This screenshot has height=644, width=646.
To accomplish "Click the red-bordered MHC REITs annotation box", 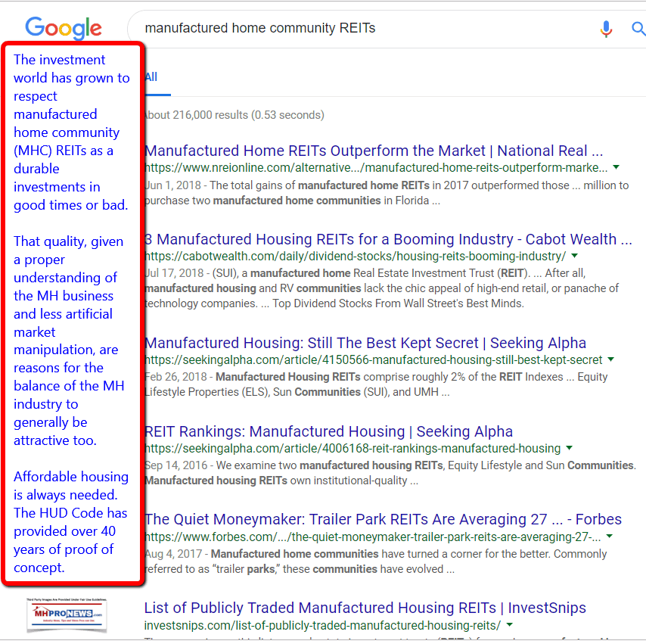I will click(72, 313).
